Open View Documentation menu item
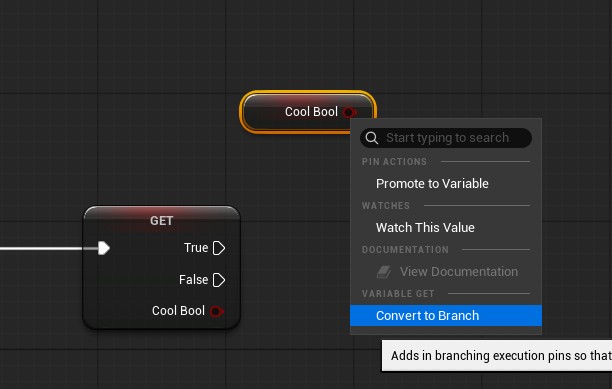Screen dimensions: 612x389 [x=446, y=272]
